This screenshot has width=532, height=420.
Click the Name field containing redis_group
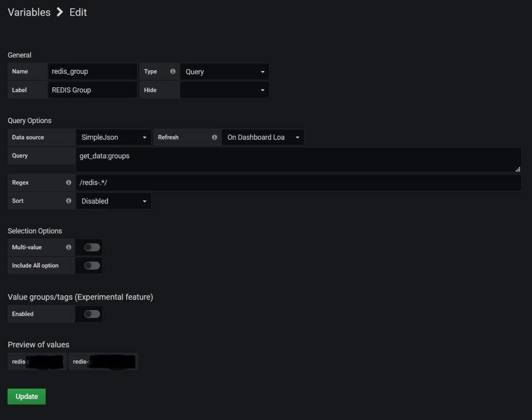pos(92,71)
